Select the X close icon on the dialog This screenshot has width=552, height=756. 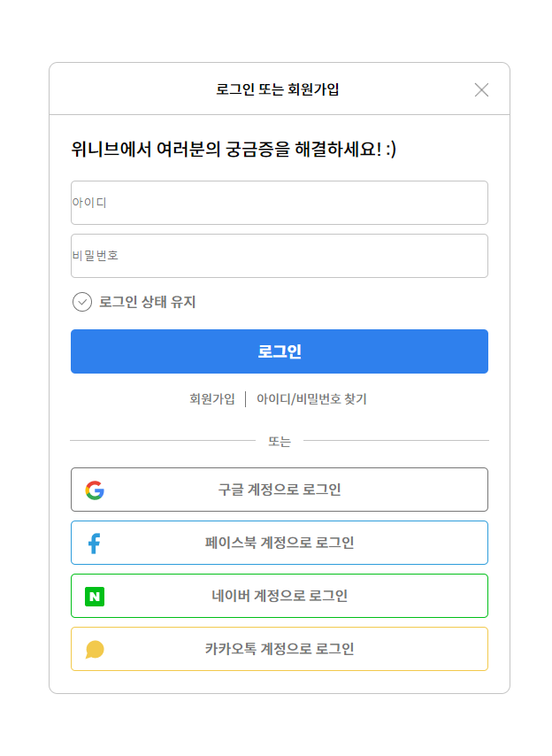coord(482,89)
